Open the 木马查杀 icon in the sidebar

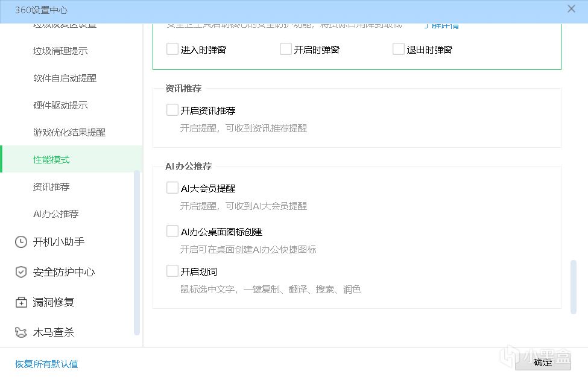(x=21, y=332)
